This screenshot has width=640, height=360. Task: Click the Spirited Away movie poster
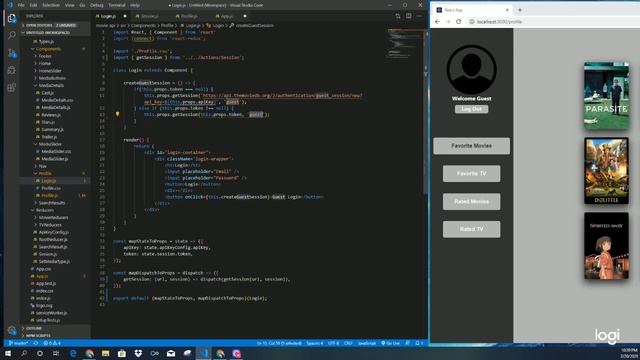click(606, 246)
